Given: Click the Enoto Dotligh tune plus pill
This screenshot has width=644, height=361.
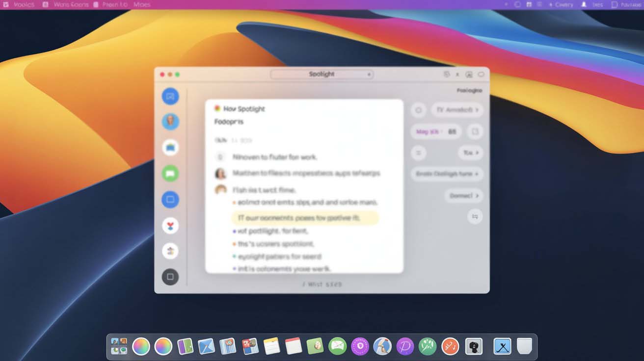Looking at the screenshot, I should tap(447, 174).
